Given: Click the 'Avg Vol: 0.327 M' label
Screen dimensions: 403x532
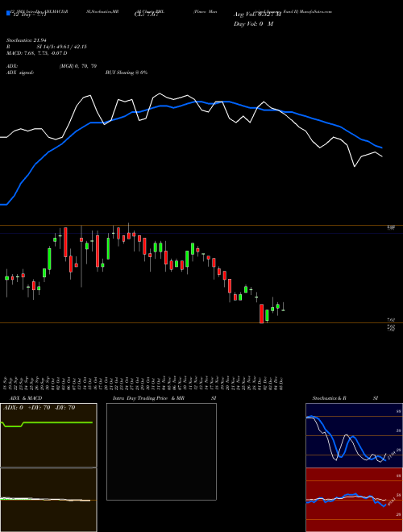Looking at the screenshot, I should click(257, 15).
